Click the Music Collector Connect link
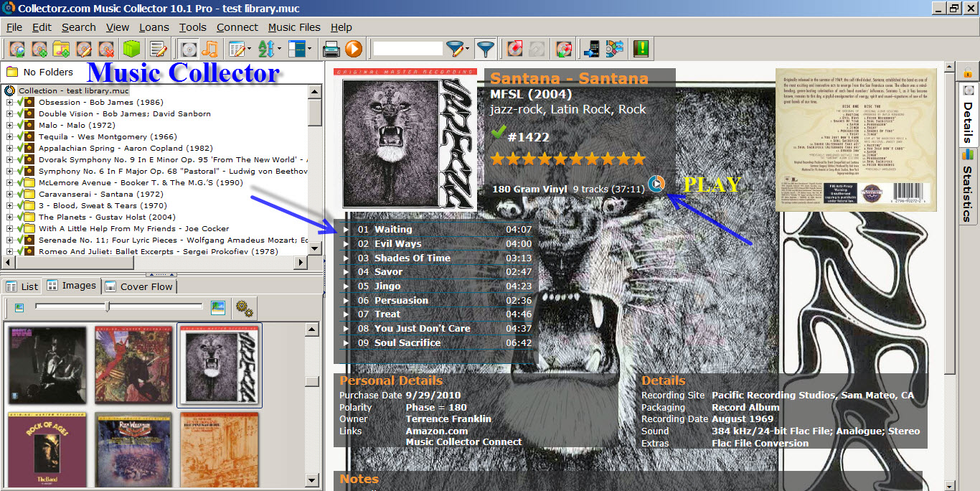 click(x=463, y=441)
